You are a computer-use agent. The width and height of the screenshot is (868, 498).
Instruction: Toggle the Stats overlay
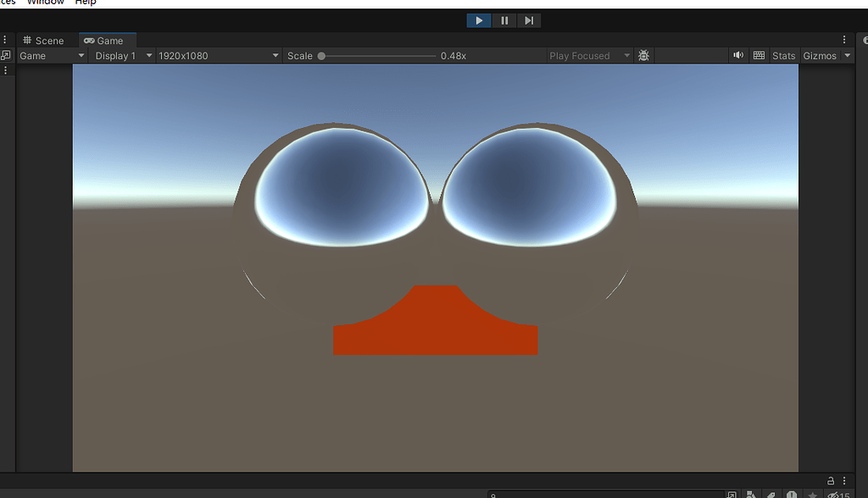(x=783, y=56)
